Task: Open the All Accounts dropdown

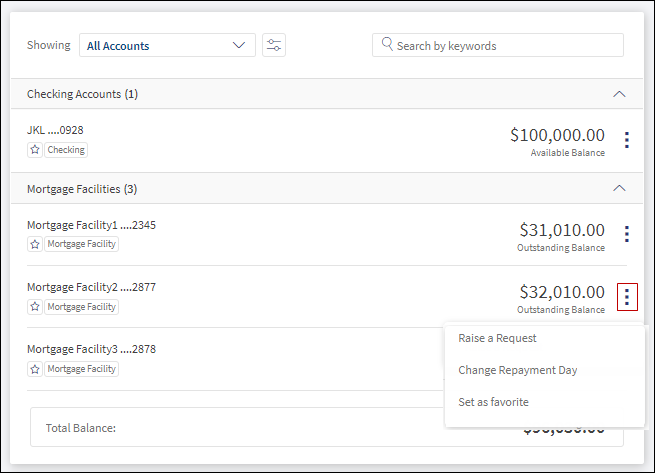Action: click(x=167, y=45)
